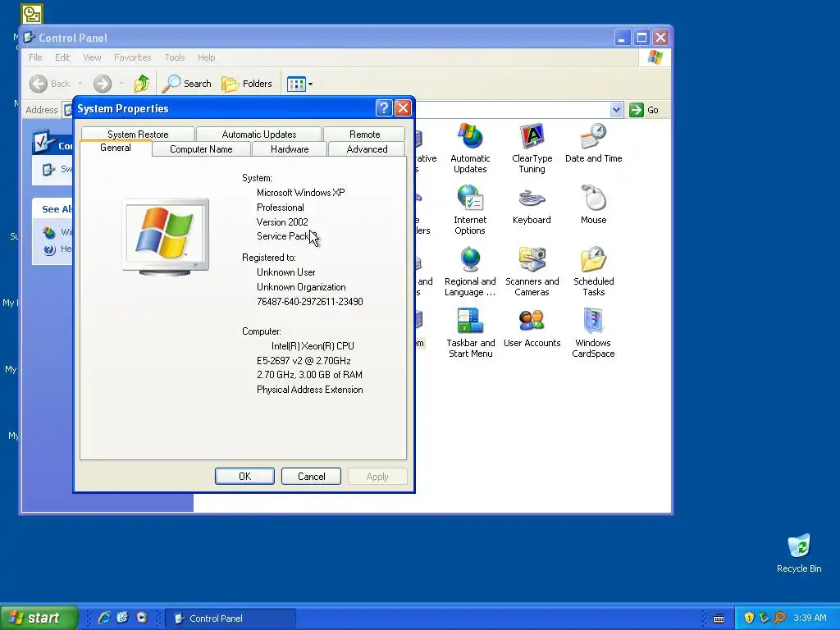Viewport: 840px width, 630px height.
Task: Click the system clock 3:39 AM
Action: [810, 618]
